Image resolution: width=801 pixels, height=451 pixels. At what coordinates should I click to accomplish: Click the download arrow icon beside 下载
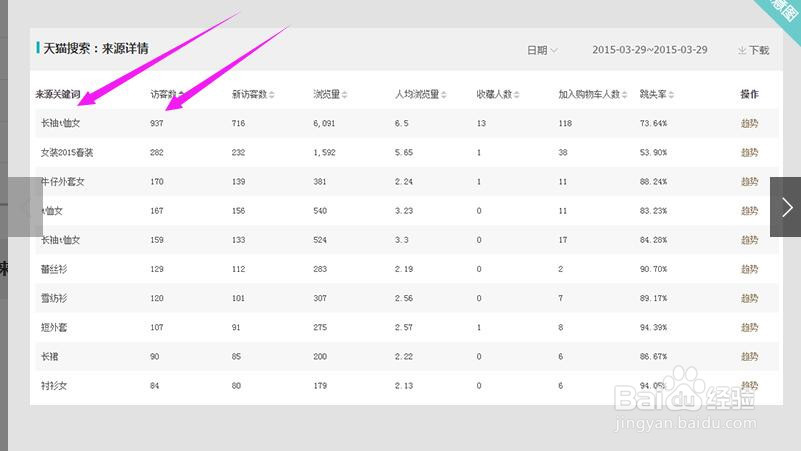(x=742, y=50)
